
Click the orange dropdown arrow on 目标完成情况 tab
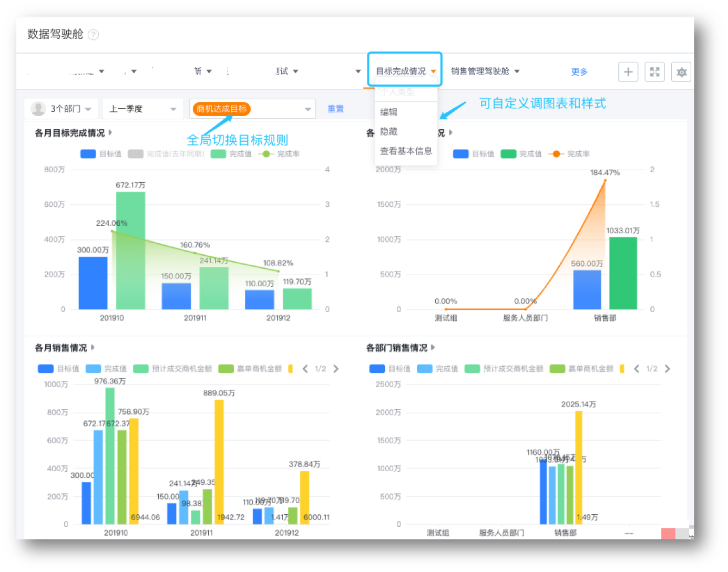[433, 71]
